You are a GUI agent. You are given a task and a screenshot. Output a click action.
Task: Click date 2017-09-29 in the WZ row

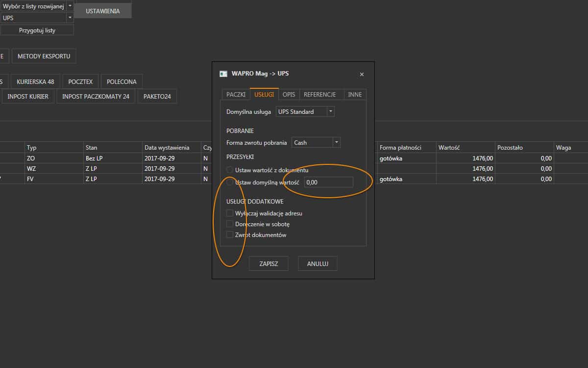pos(171,169)
